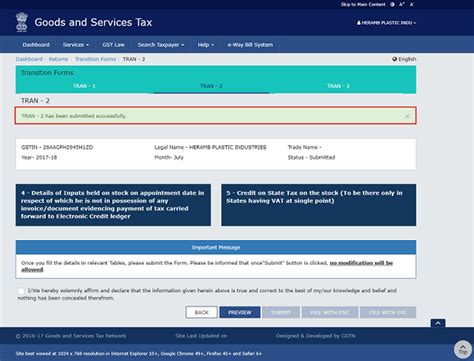Image resolution: width=474 pixels, height=361 pixels.
Task: Open e-Way Bill System menu item
Action: click(x=250, y=45)
